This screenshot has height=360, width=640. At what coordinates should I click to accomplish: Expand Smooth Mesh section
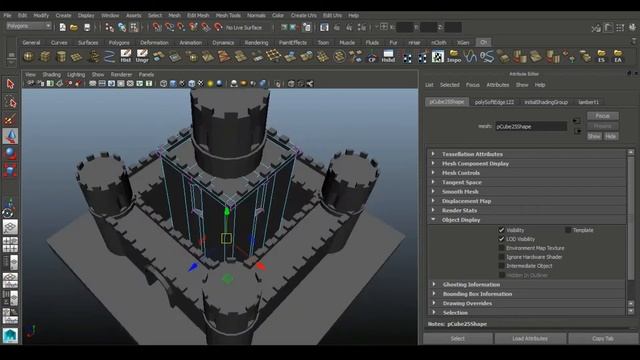click(x=527, y=192)
